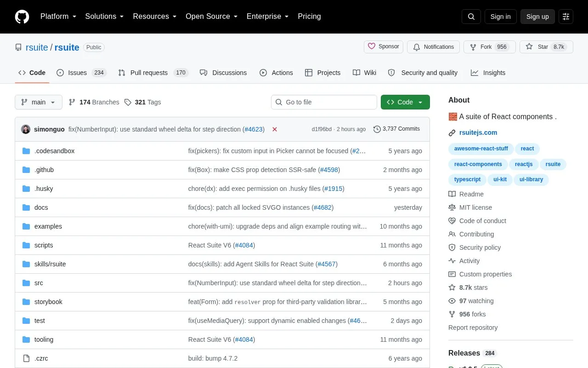The height and width of the screenshot is (368, 588).
Task: Open the Pricing page
Action: point(309,17)
